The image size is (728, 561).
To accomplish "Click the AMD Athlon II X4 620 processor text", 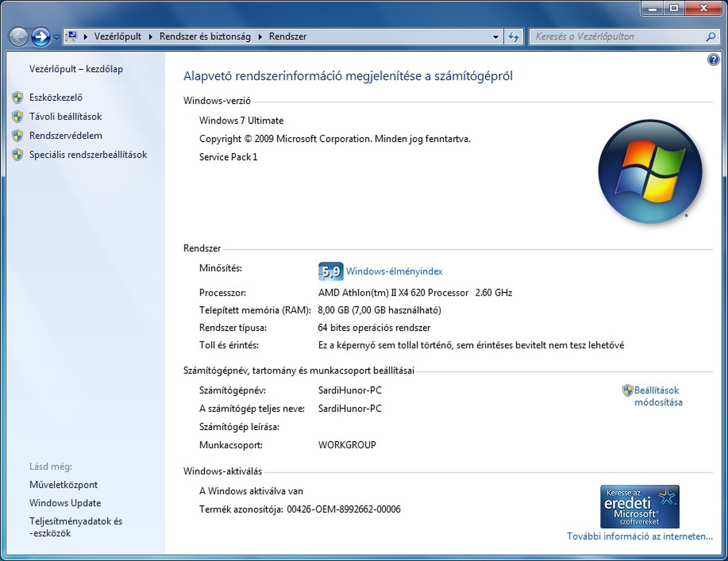I will (x=415, y=293).
